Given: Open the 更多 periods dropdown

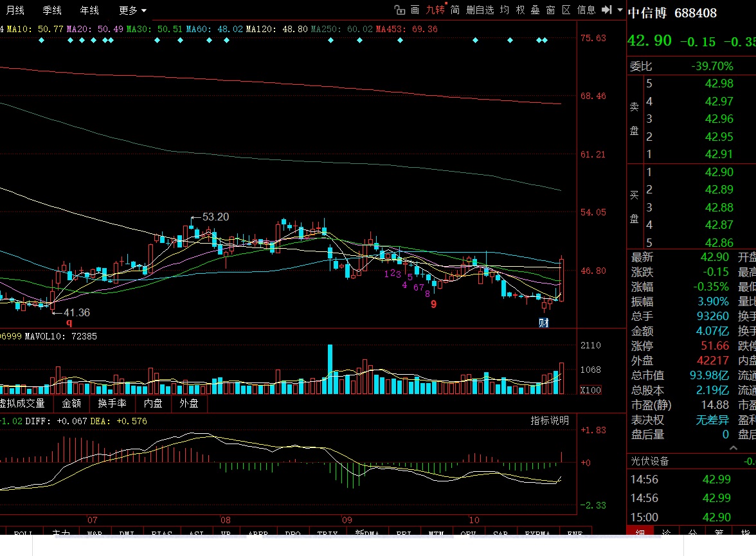Looking at the screenshot, I should [132, 10].
